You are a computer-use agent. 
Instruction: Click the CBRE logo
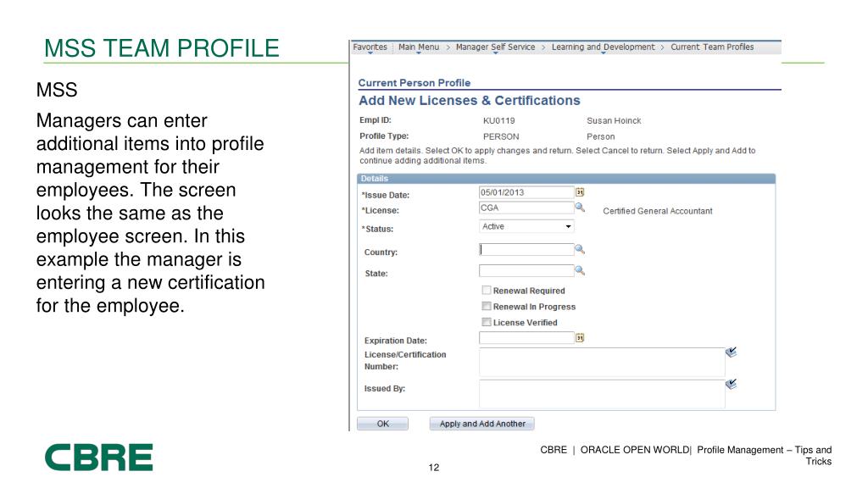click(98, 457)
